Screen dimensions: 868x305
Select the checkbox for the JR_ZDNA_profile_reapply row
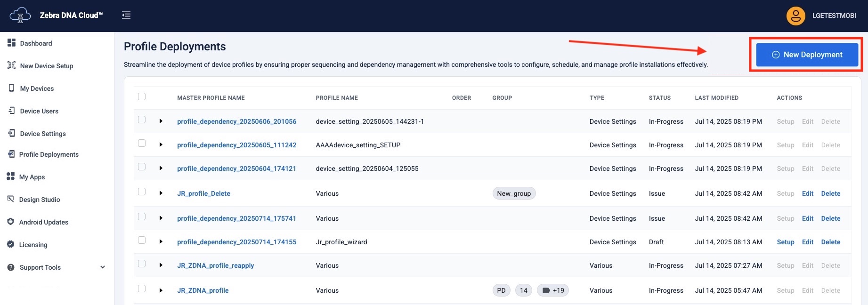click(142, 264)
